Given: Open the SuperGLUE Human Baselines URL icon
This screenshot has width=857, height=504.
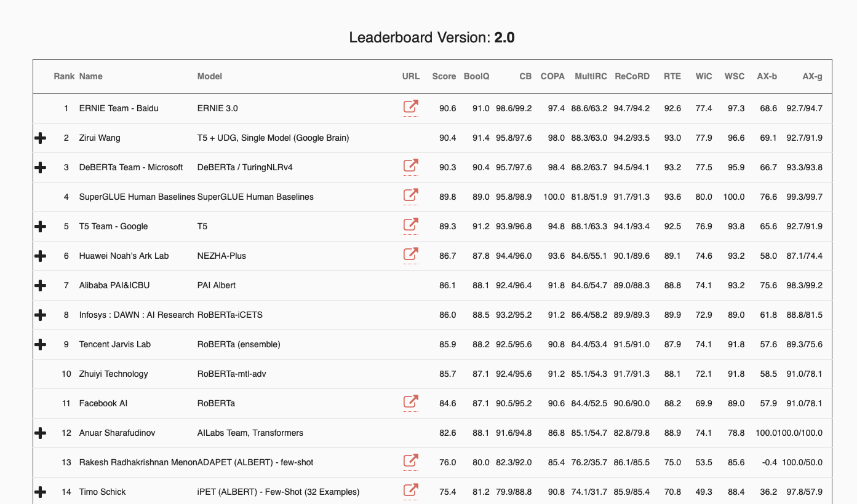Looking at the screenshot, I should click(x=411, y=195).
